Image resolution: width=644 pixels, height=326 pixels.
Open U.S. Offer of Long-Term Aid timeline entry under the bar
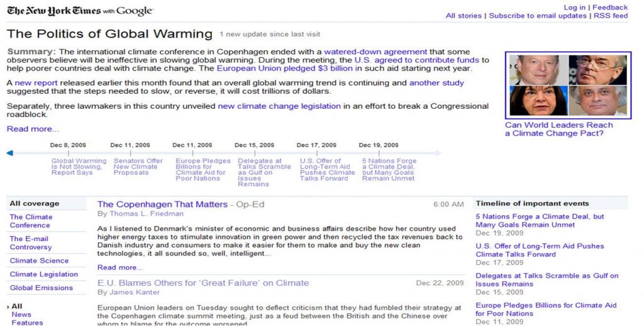(x=327, y=170)
